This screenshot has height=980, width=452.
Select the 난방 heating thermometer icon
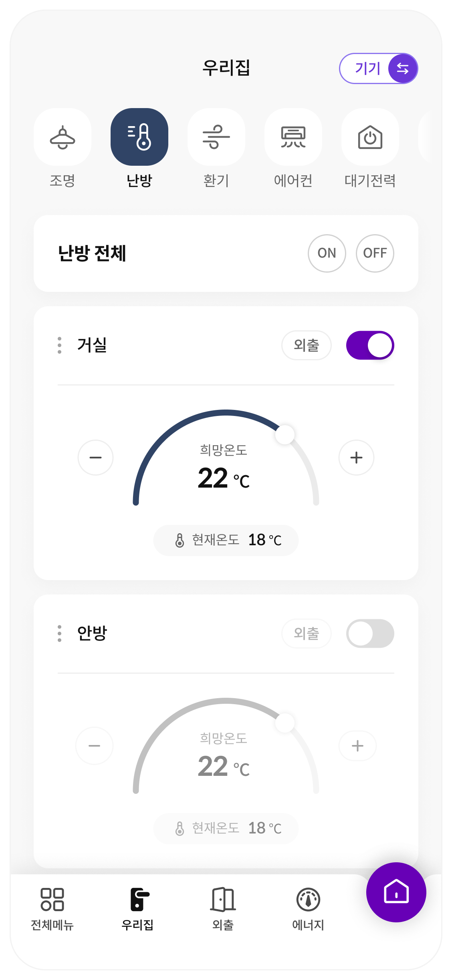click(x=139, y=137)
